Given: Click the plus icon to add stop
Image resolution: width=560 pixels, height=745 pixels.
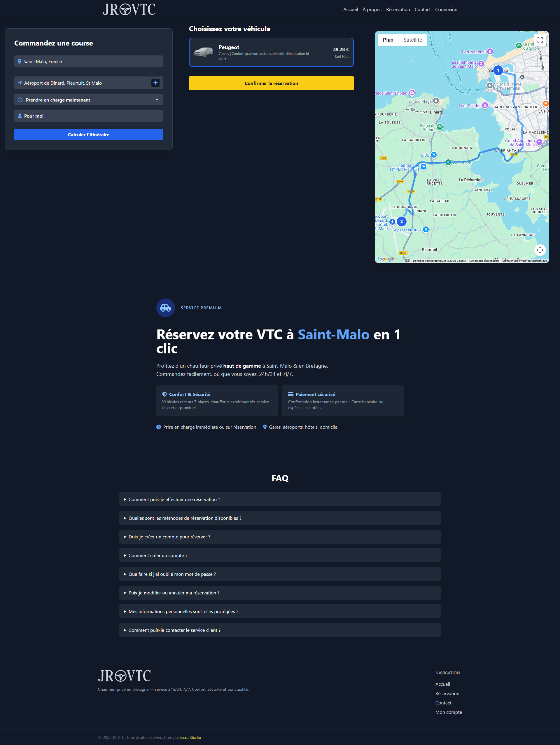Looking at the screenshot, I should [155, 83].
